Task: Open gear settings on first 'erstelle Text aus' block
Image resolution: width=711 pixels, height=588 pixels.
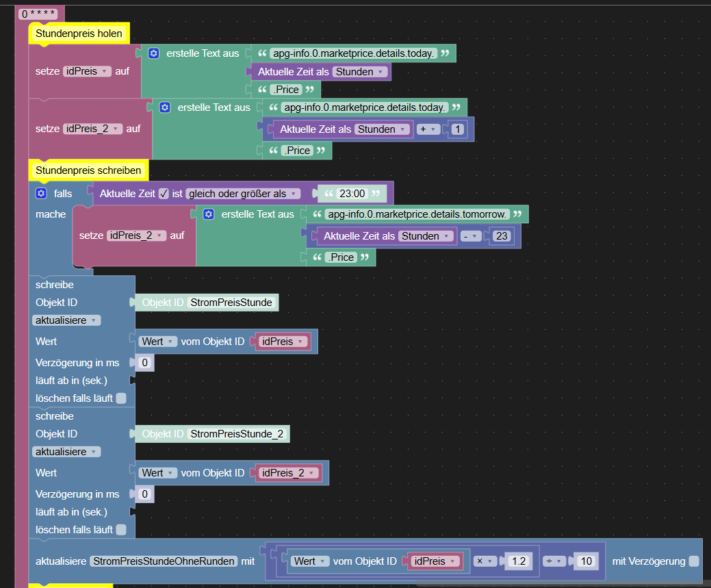Action: click(x=154, y=53)
